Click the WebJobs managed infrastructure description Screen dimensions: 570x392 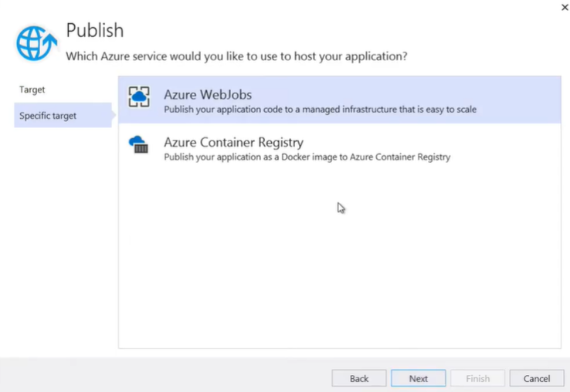point(320,110)
